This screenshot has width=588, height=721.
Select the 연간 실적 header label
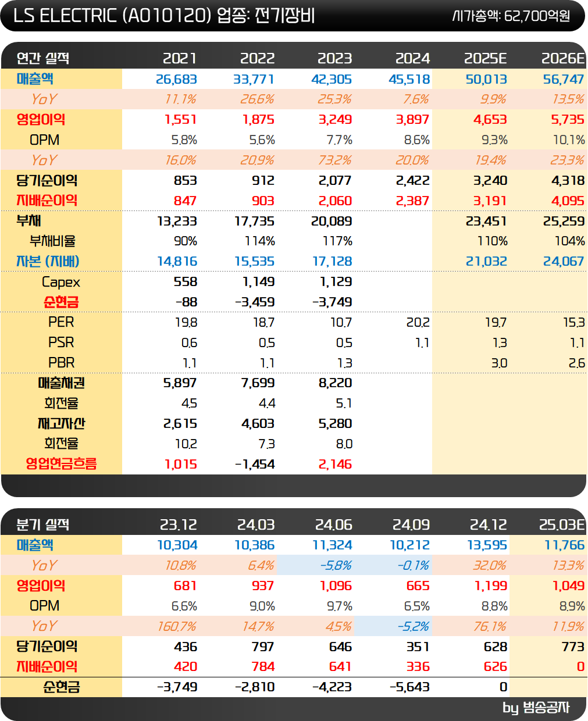click(42, 58)
